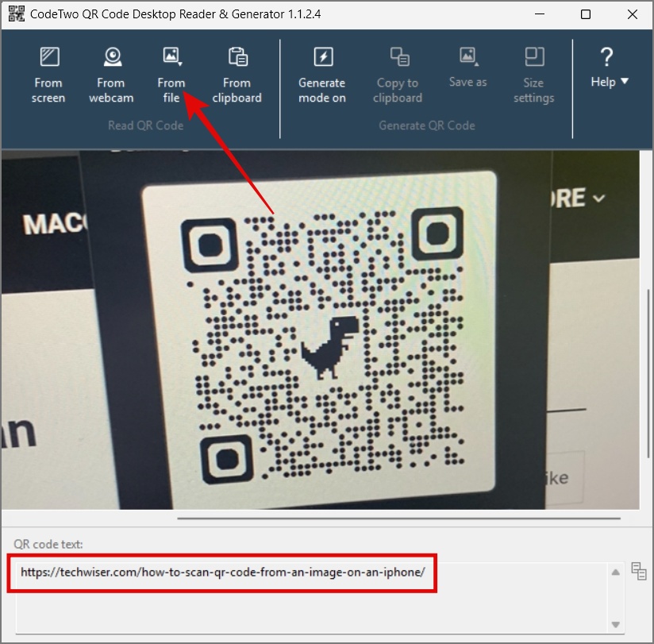The width and height of the screenshot is (654, 644).
Task: Click Copy to clipboard toolbar button
Action: [398, 75]
